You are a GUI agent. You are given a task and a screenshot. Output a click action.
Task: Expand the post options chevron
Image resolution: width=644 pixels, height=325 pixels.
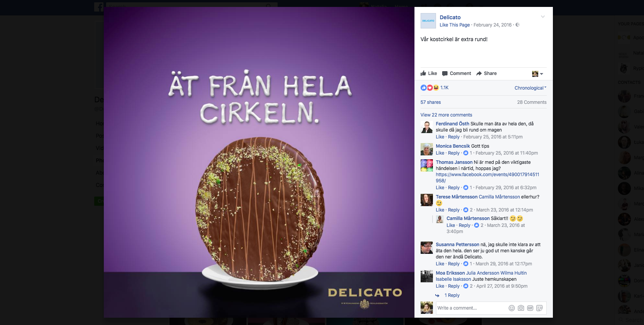[x=543, y=17]
